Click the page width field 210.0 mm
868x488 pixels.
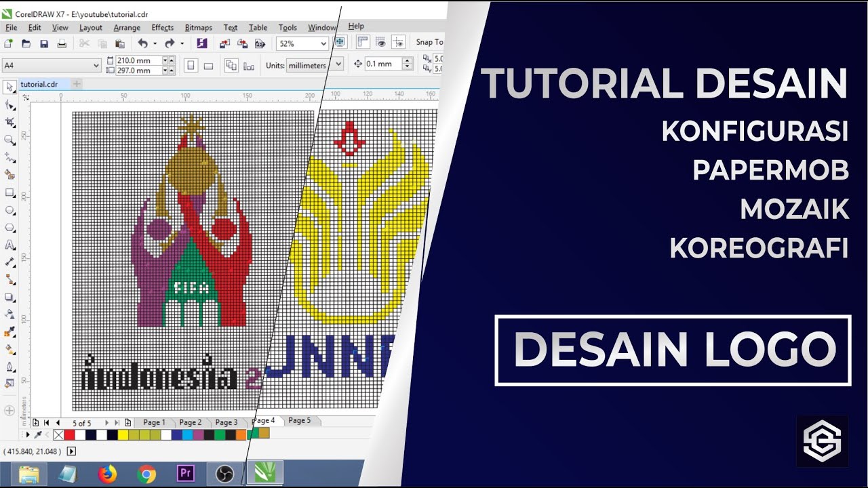tap(140, 60)
